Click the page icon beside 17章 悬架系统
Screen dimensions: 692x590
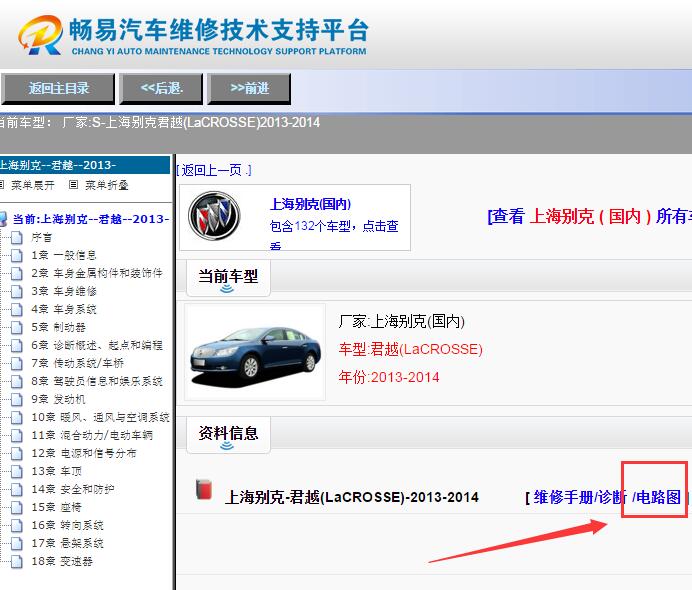click(17, 543)
